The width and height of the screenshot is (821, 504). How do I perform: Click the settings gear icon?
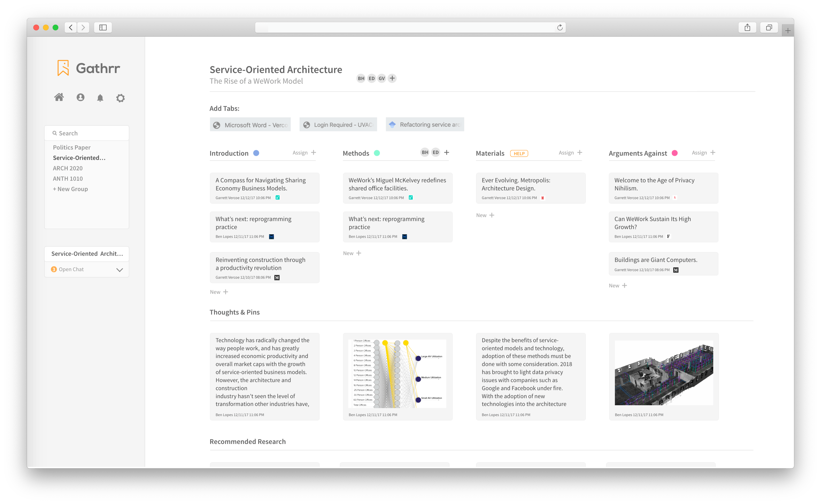pos(120,98)
